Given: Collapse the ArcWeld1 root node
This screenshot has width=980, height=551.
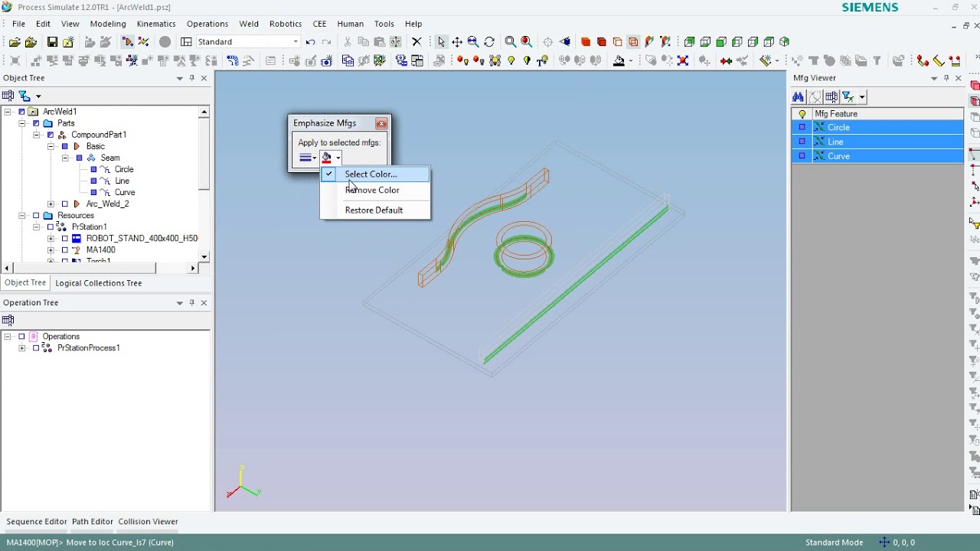Looking at the screenshot, I should tap(7, 112).
